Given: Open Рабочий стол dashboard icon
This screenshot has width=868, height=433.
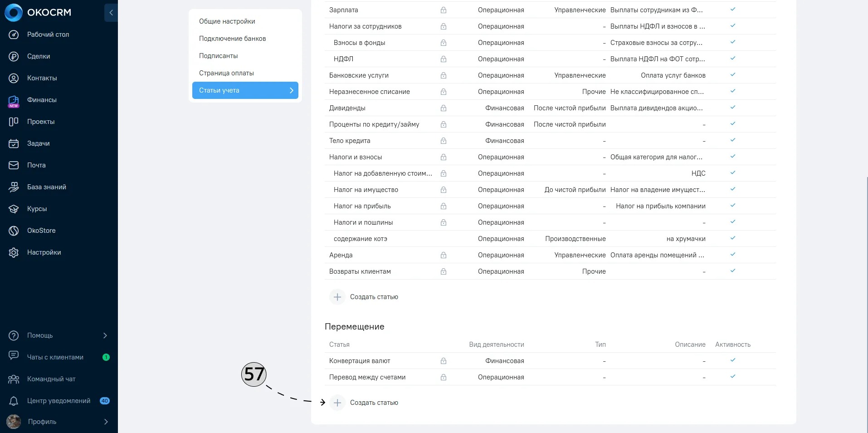Looking at the screenshot, I should point(14,34).
